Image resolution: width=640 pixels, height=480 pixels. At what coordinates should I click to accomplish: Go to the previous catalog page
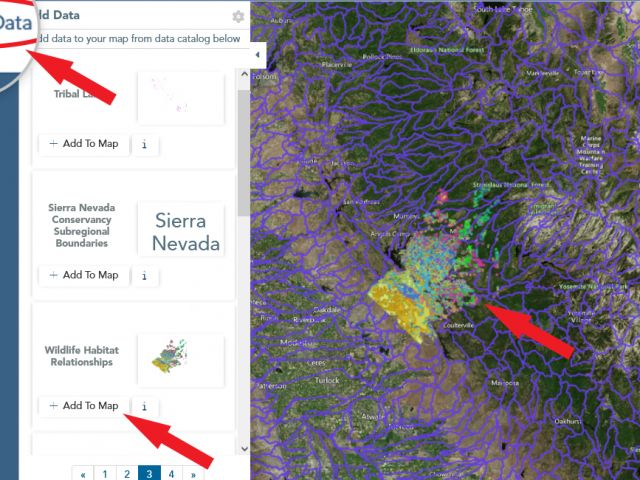[83, 474]
